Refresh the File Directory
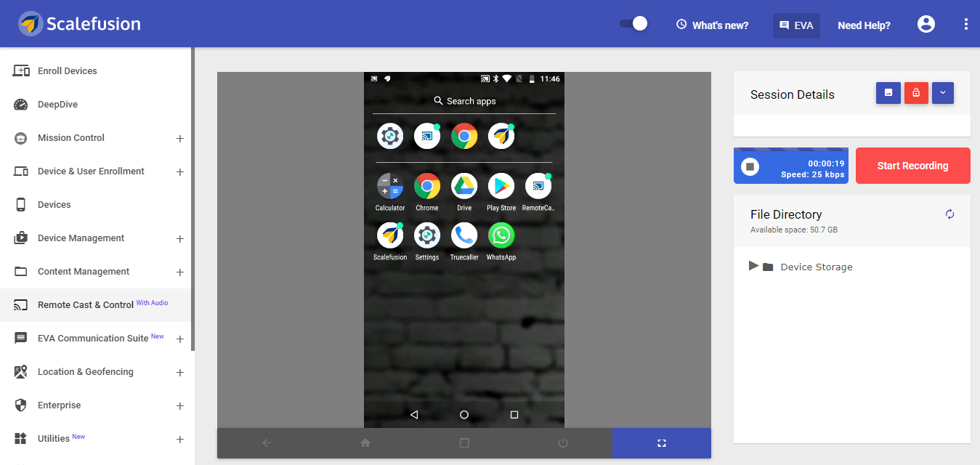This screenshot has height=465, width=980. click(x=949, y=214)
